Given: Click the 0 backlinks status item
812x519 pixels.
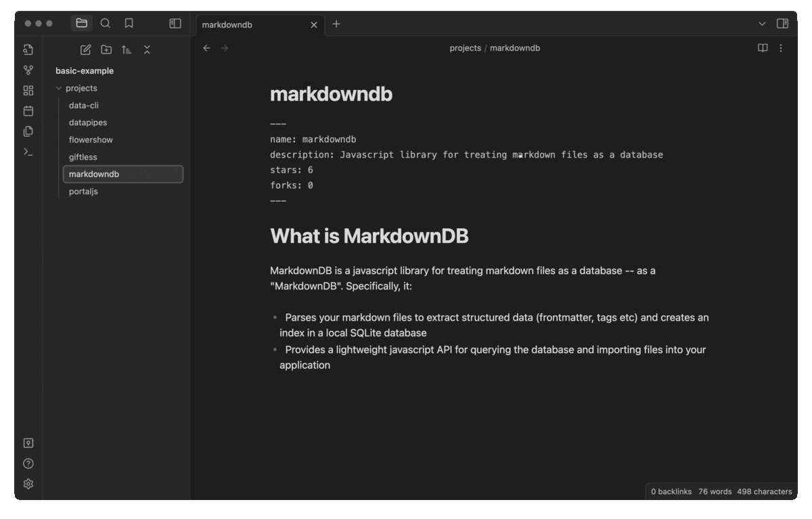Looking at the screenshot, I should (671, 492).
